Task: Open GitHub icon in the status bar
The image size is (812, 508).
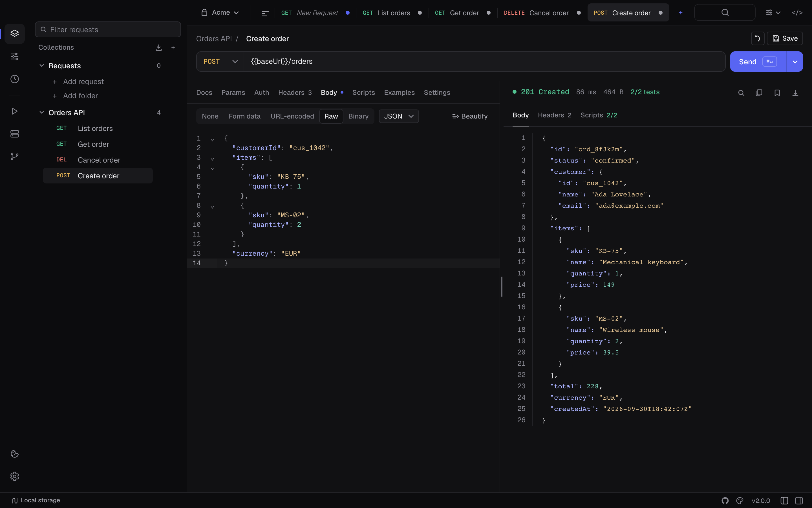Action: [x=725, y=501]
